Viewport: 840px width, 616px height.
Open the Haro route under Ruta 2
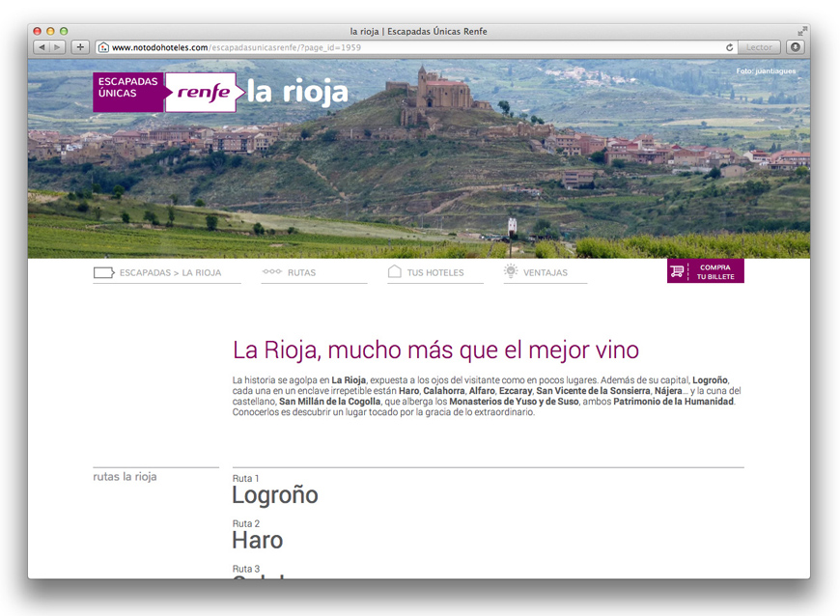point(257,540)
